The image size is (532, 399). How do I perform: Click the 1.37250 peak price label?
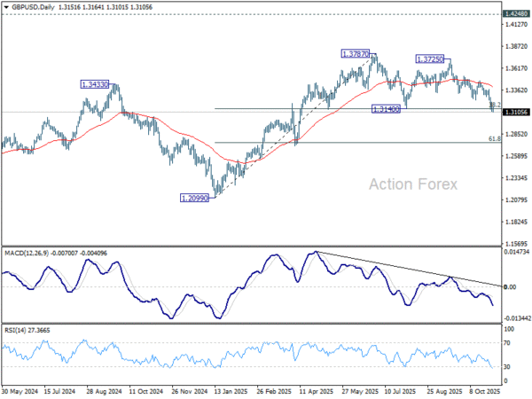click(430, 59)
